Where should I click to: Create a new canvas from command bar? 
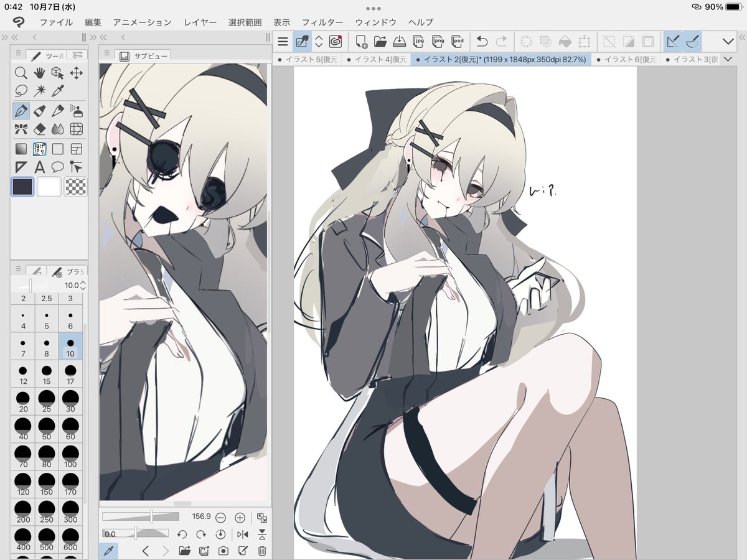[362, 42]
